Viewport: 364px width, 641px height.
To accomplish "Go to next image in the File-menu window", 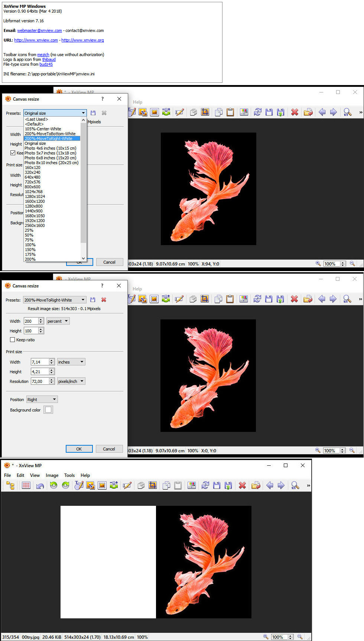I will (x=281, y=485).
